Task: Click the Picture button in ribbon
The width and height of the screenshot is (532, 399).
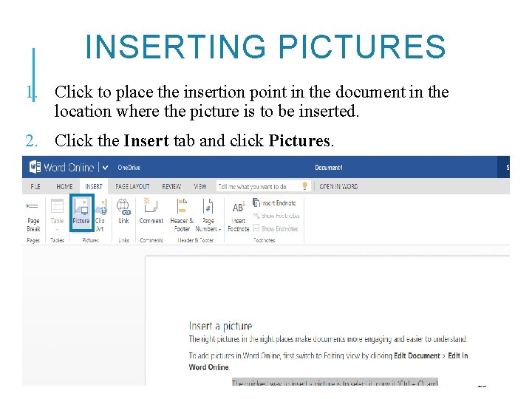Action: 81,213
